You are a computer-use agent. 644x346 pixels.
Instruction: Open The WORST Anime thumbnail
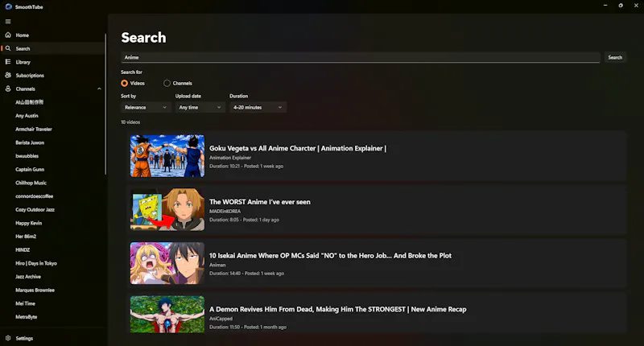pos(167,210)
